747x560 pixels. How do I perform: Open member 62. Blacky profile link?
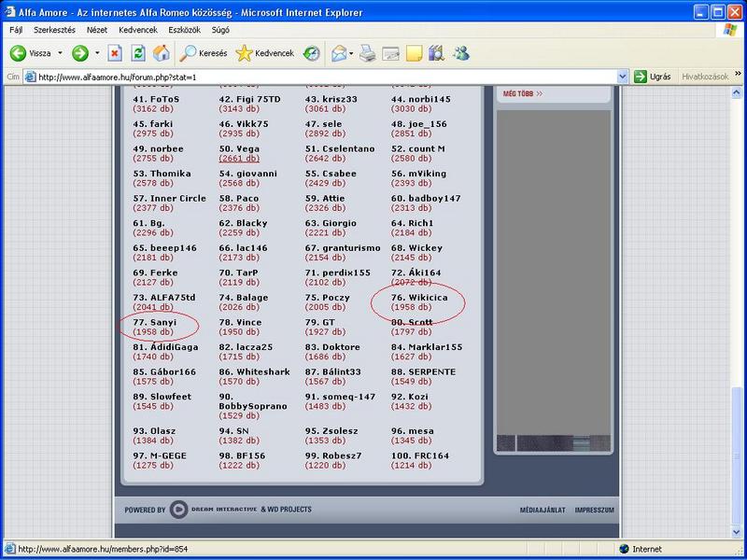pyautogui.click(x=243, y=223)
